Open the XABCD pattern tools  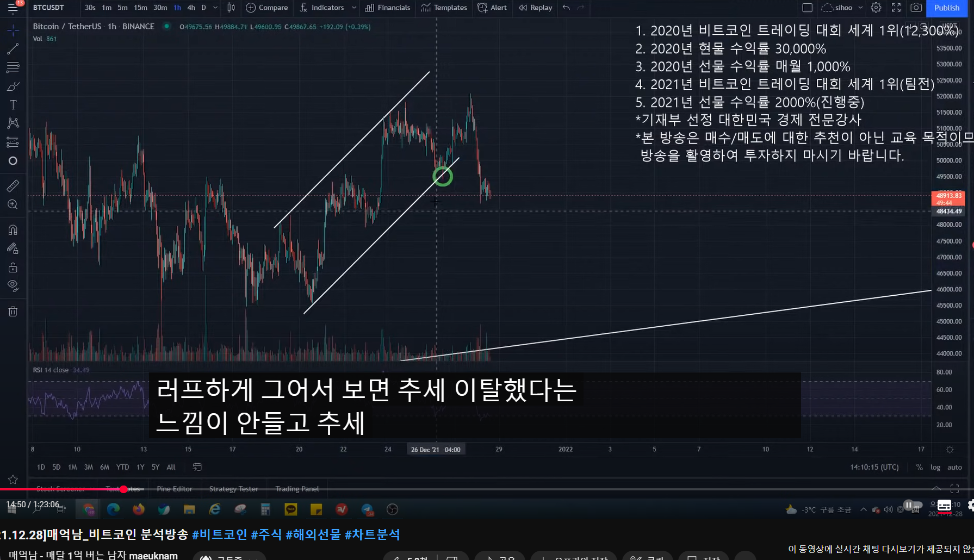(x=13, y=123)
